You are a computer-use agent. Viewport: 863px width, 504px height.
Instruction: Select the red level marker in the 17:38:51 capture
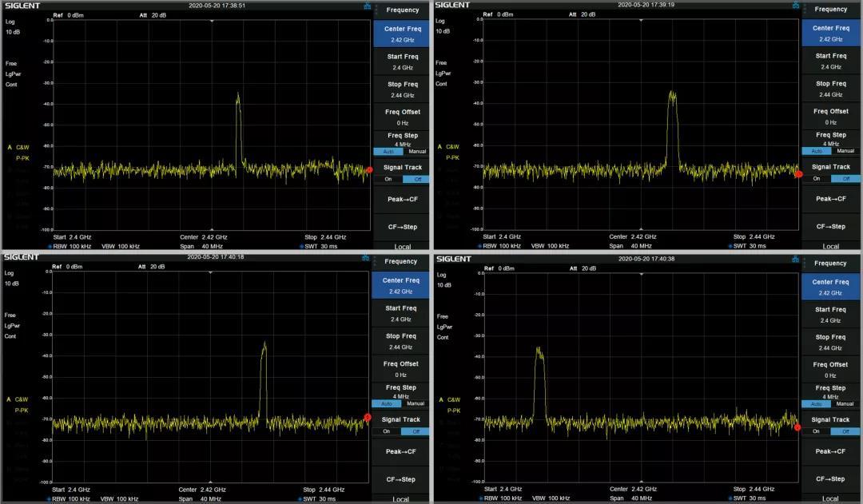pyautogui.click(x=369, y=169)
